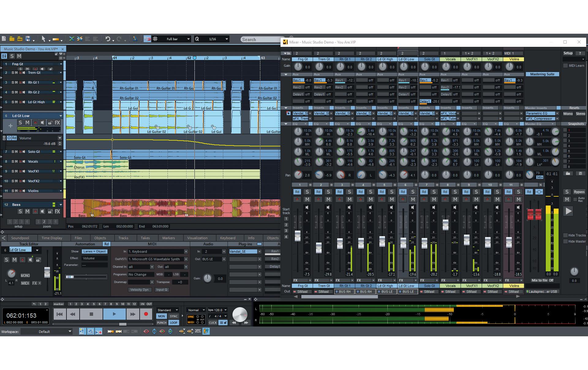The width and height of the screenshot is (588, 370).
Task: Toggle the MON monitoring button
Action: [161, 316]
